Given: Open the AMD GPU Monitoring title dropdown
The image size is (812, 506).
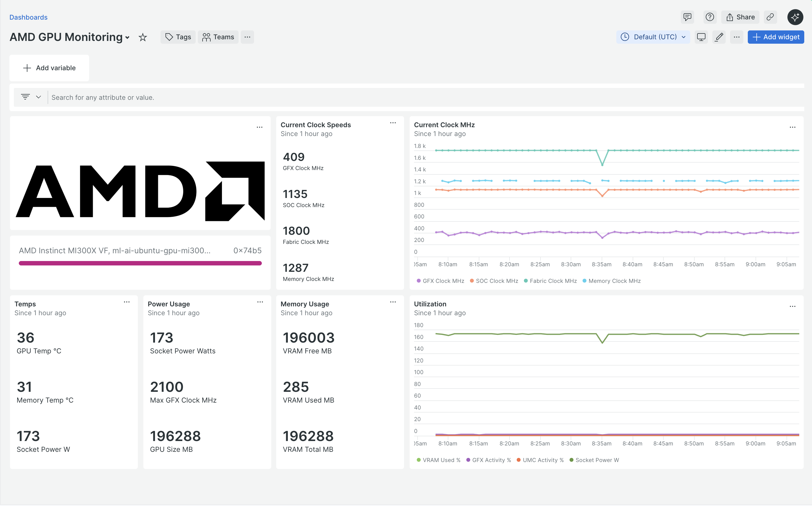Looking at the screenshot, I should click(127, 38).
